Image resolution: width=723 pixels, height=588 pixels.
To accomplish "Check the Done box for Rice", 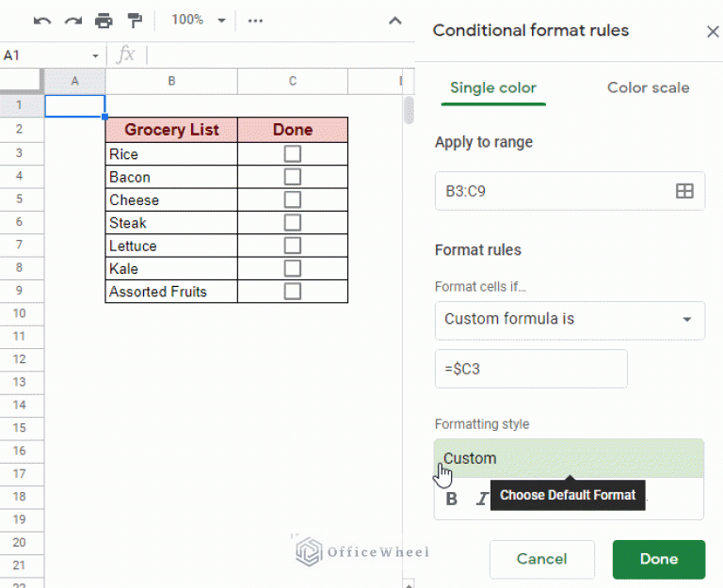I will (292, 154).
